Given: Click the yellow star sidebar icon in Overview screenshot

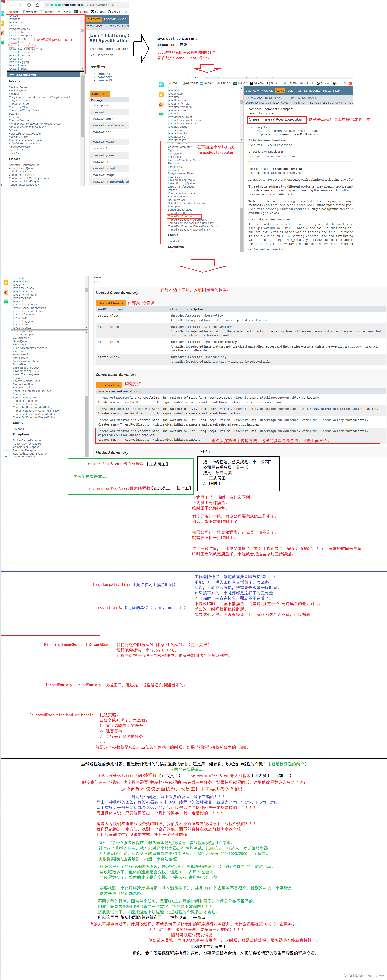Looking at the screenshot, I should click(2, 23).
